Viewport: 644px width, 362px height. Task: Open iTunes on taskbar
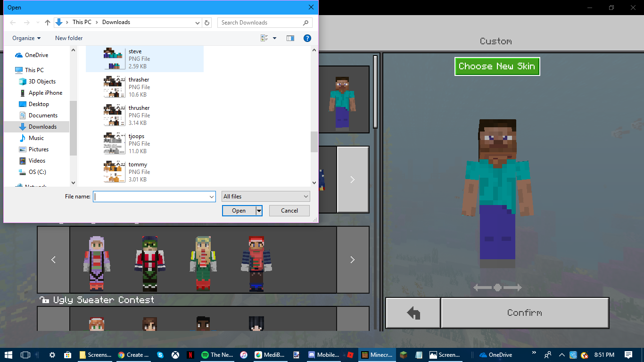pos(244,355)
